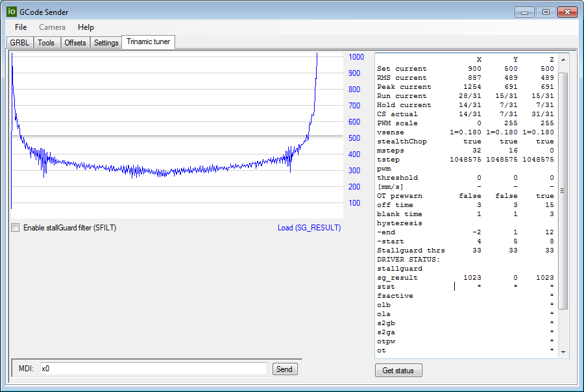This screenshot has width=584, height=392.
Task: Click the 'vsense' row label
Action: coord(391,132)
